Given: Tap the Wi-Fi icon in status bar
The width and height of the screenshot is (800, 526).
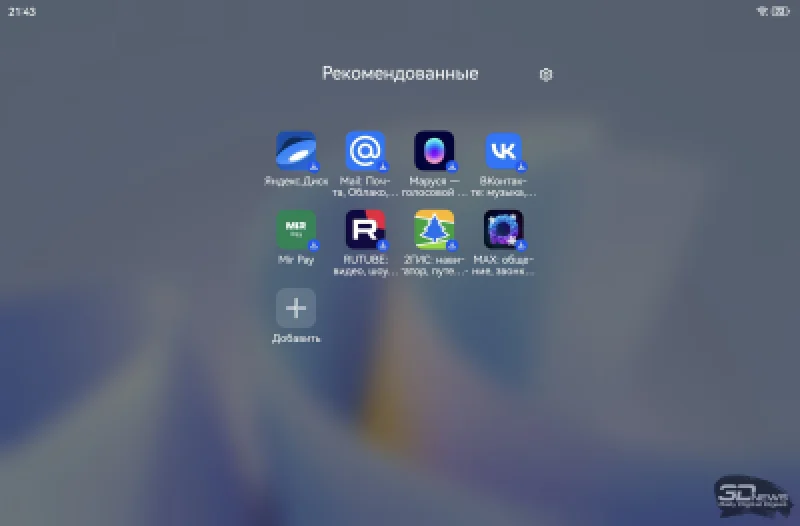Looking at the screenshot, I should click(761, 11).
